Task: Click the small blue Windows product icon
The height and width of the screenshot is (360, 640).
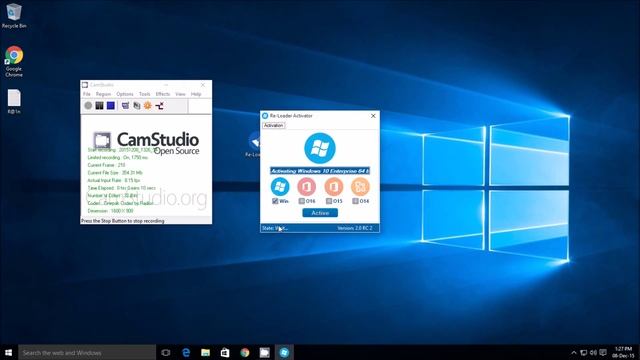Action: pos(280,187)
